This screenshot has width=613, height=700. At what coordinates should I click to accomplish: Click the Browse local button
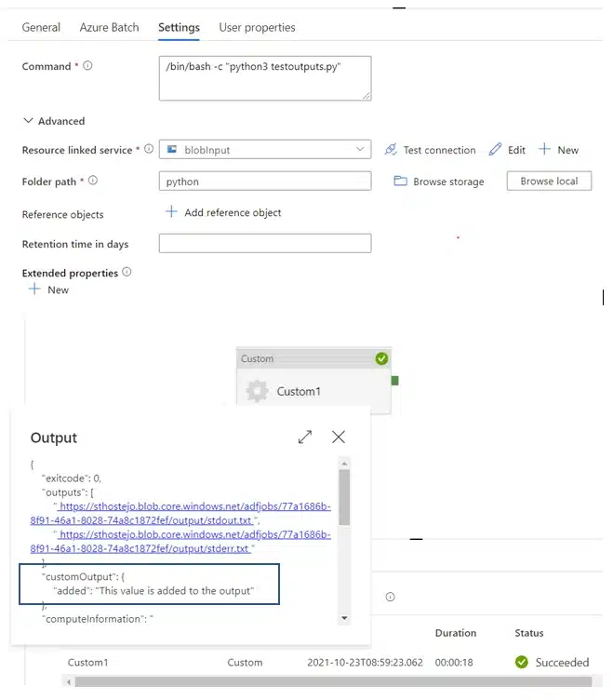point(549,181)
